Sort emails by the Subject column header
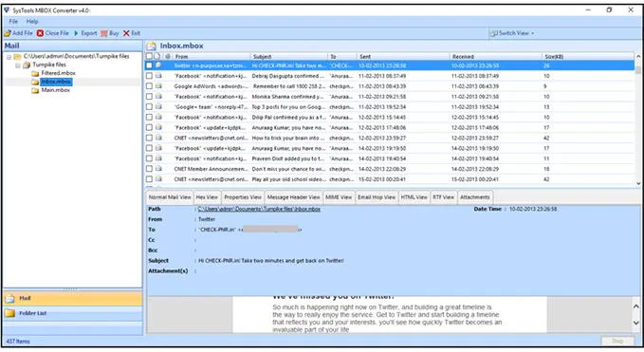The width and height of the screenshot is (644, 352). coord(288,56)
